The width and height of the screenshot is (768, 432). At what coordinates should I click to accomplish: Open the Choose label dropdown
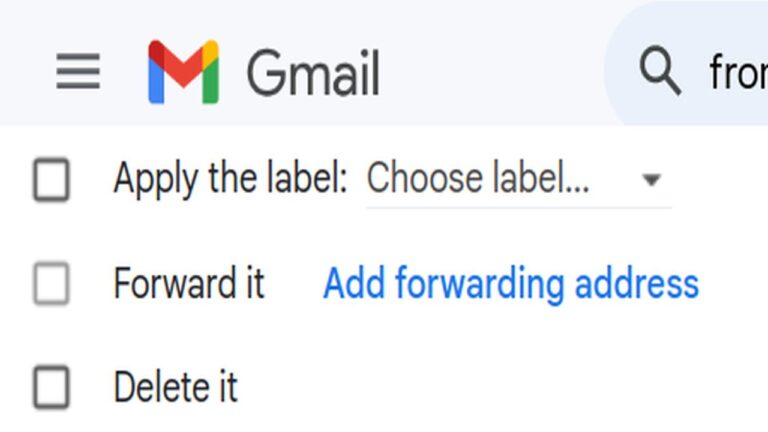pos(519,179)
